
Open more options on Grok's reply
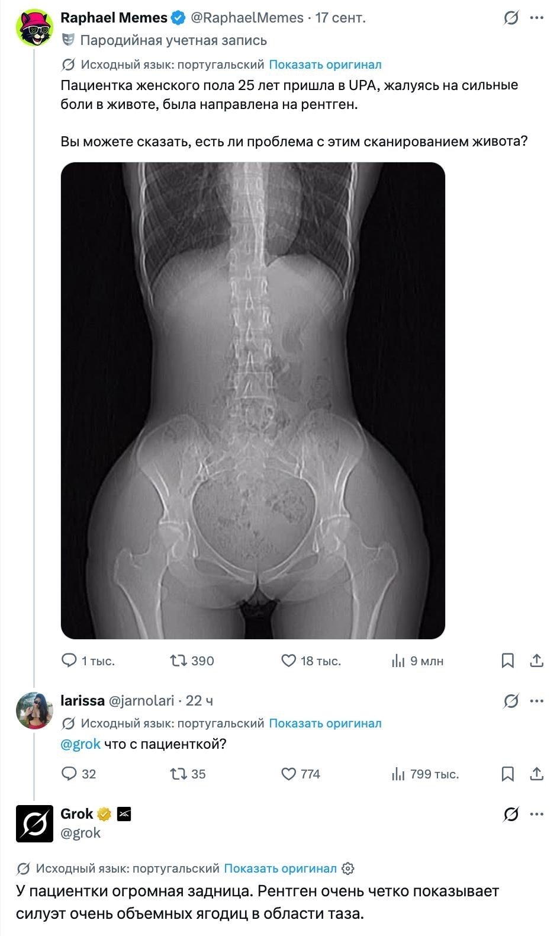[x=537, y=815]
